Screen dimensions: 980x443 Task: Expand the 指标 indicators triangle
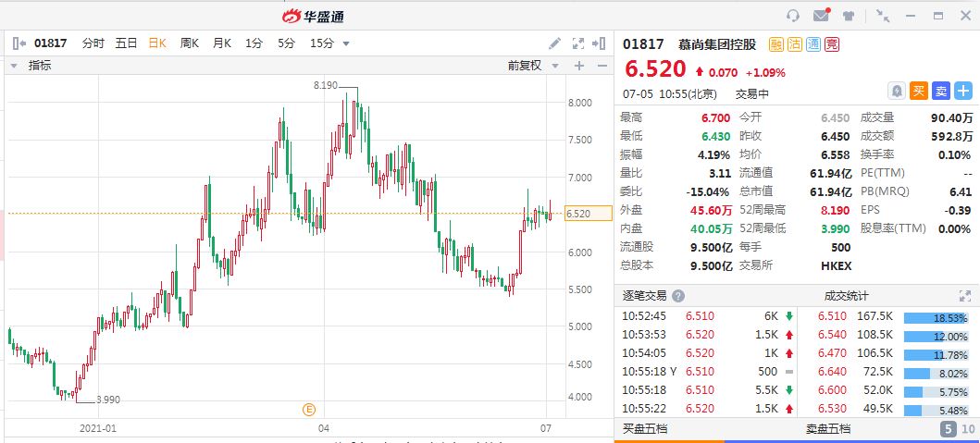[x=14, y=66]
